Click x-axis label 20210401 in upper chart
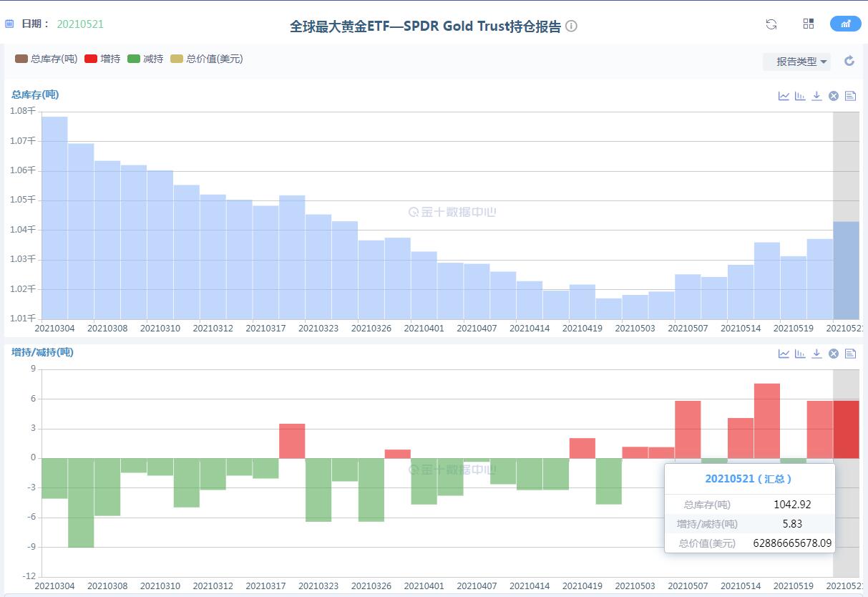Viewport: 868px width, 597px height. pos(424,328)
